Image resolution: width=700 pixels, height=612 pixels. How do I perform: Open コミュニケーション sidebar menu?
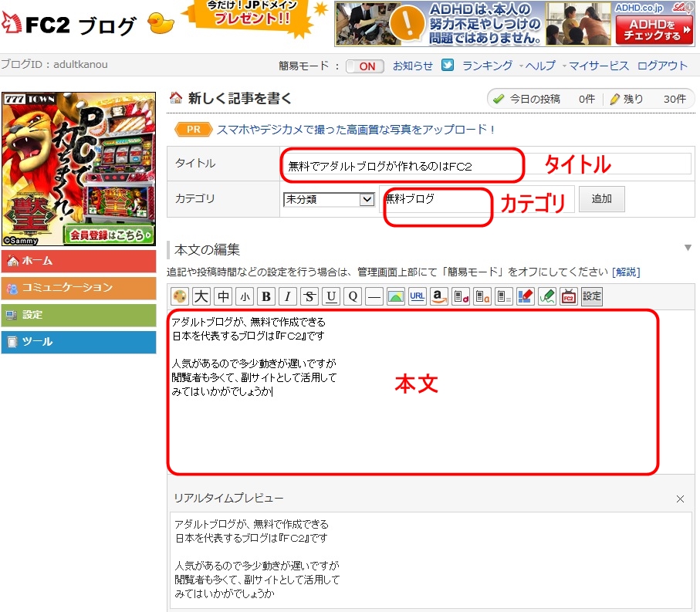pos(79,289)
